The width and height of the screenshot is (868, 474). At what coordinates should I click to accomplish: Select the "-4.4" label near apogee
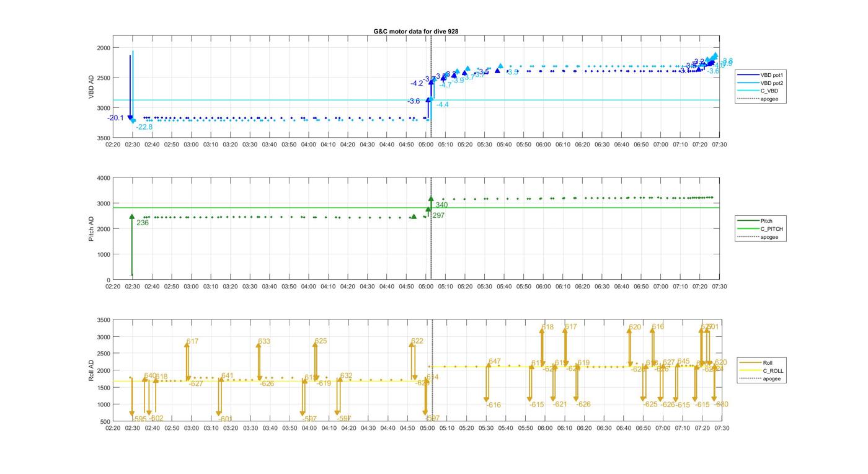[443, 105]
